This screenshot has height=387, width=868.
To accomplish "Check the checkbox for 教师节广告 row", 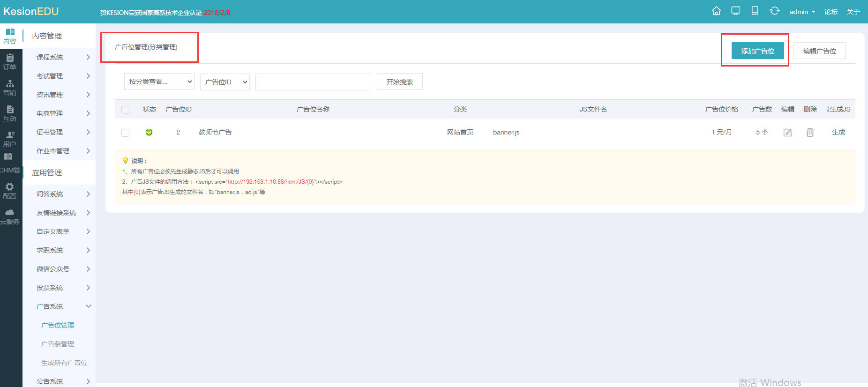I will (125, 133).
